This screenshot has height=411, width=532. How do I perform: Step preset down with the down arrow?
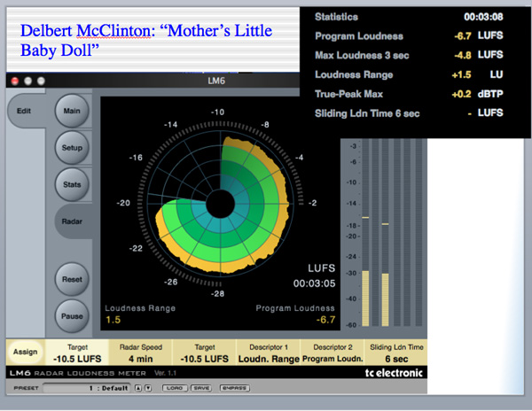[x=148, y=388]
